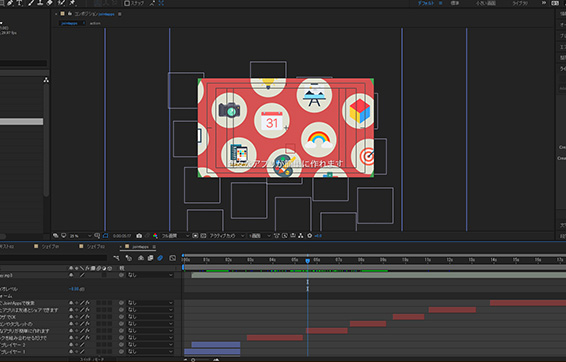Open アクティブカメラ 3D view dropdown

227,236
